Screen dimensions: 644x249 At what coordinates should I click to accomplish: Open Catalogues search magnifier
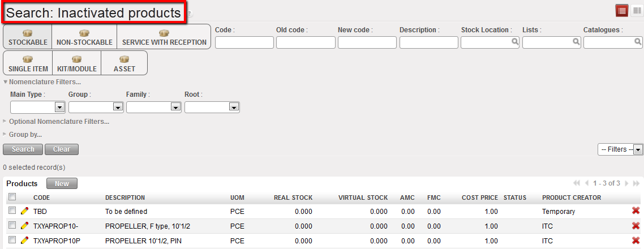[638, 42]
